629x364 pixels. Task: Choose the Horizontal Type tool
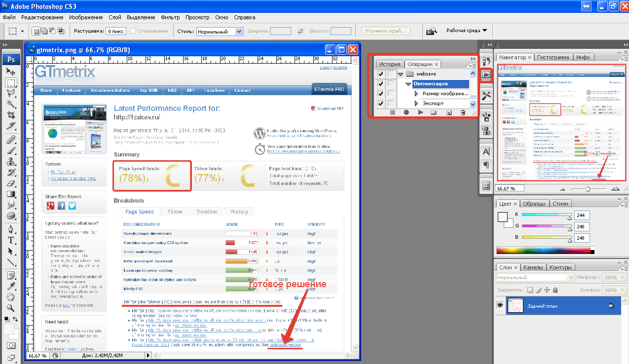(x=11, y=241)
